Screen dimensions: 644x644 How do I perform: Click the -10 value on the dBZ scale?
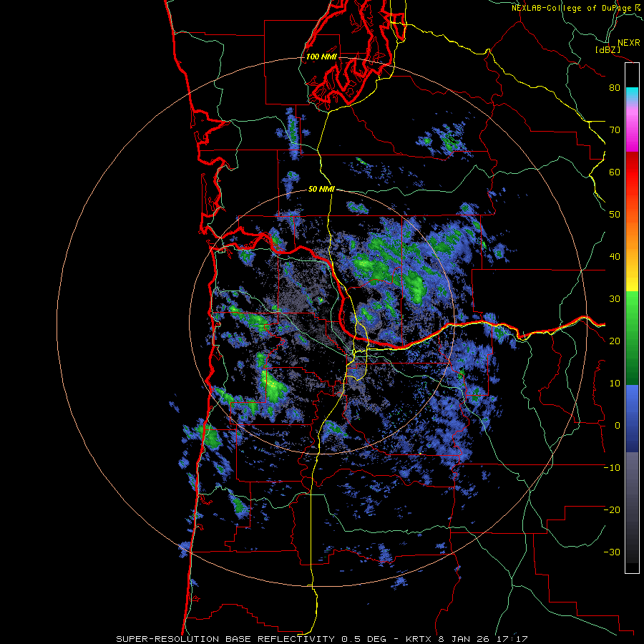click(x=612, y=468)
